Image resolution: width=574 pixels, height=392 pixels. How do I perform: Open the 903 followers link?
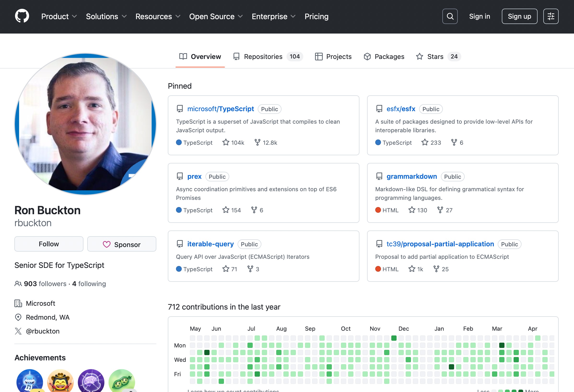(x=45, y=284)
